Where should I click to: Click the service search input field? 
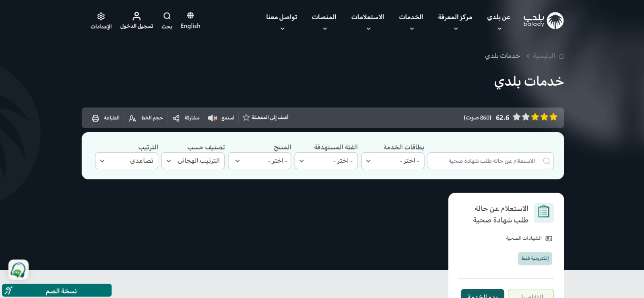tap(491, 161)
